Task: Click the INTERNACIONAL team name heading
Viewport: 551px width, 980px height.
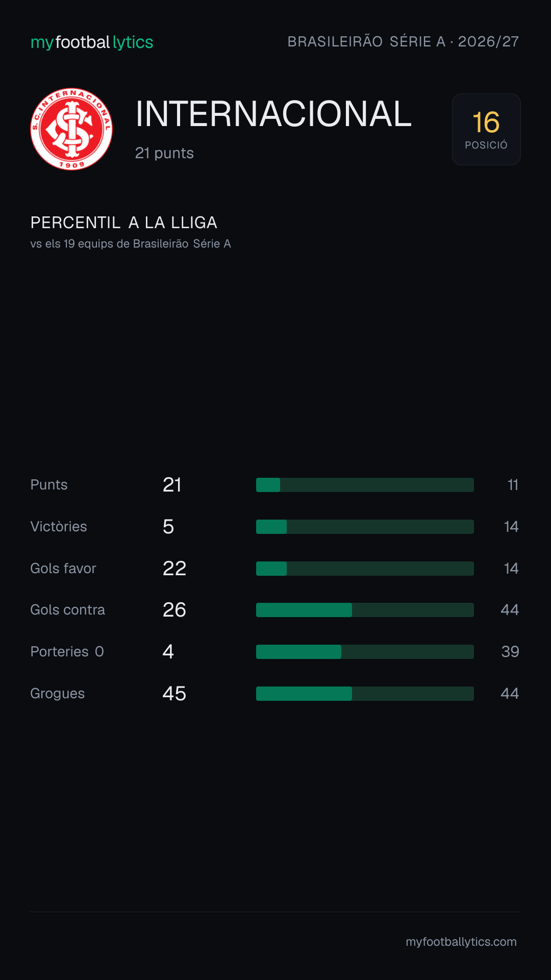Action: [x=273, y=113]
